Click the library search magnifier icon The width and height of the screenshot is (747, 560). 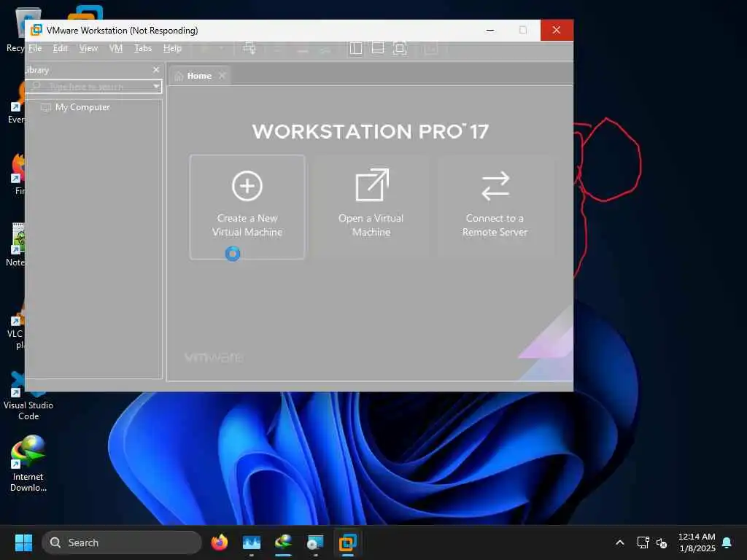coord(36,86)
